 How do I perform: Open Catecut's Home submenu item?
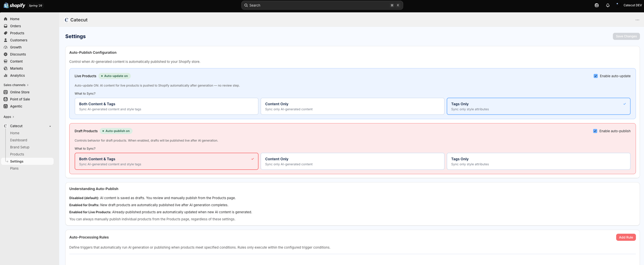[14, 133]
